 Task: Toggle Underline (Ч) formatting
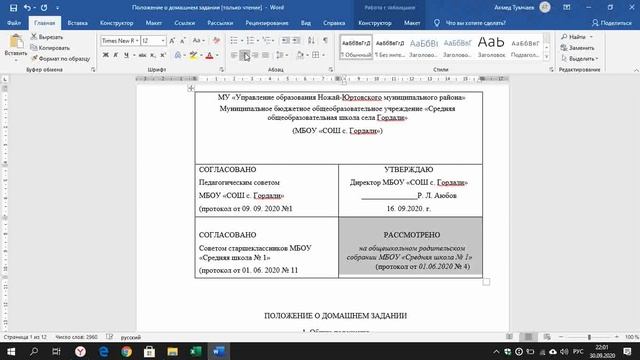point(126,55)
